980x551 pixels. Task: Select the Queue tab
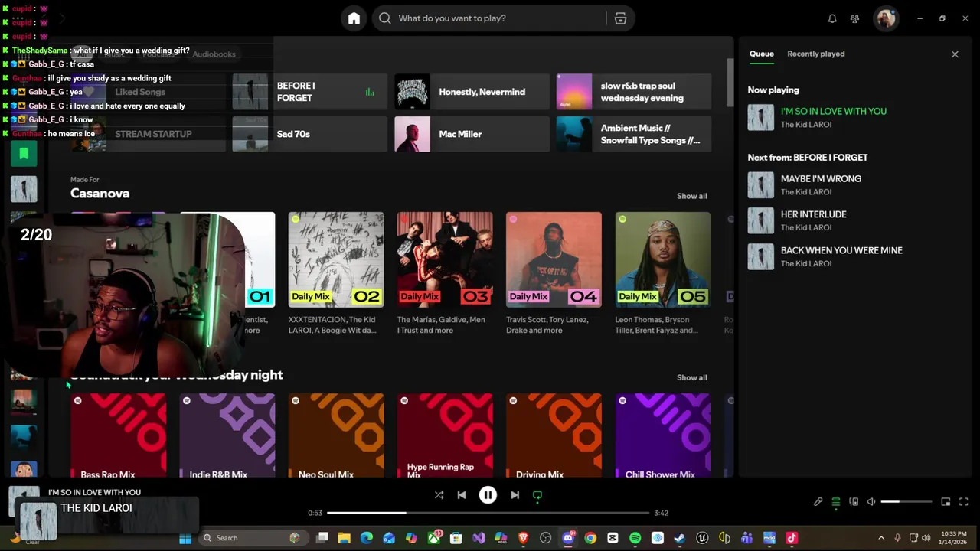point(761,54)
